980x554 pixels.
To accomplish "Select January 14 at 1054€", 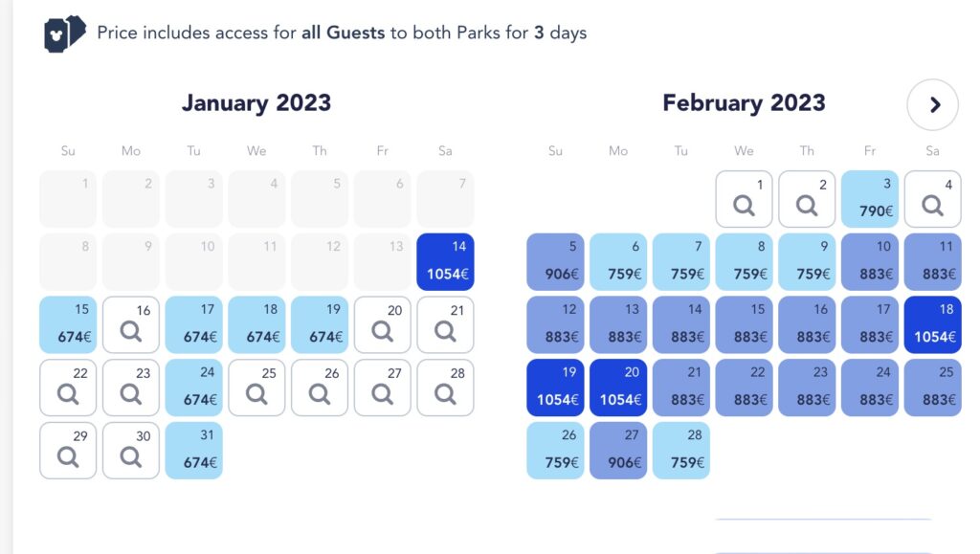I will click(445, 262).
